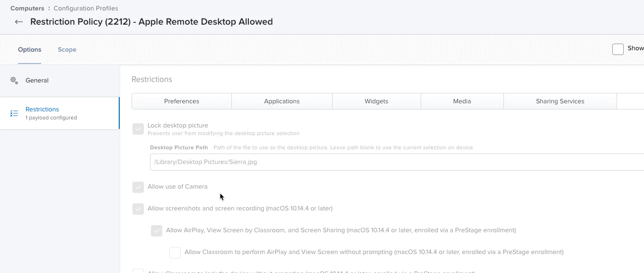Screen dimensions: 644x273
Task: Click the Computers breadcrumb link
Action: point(27,8)
